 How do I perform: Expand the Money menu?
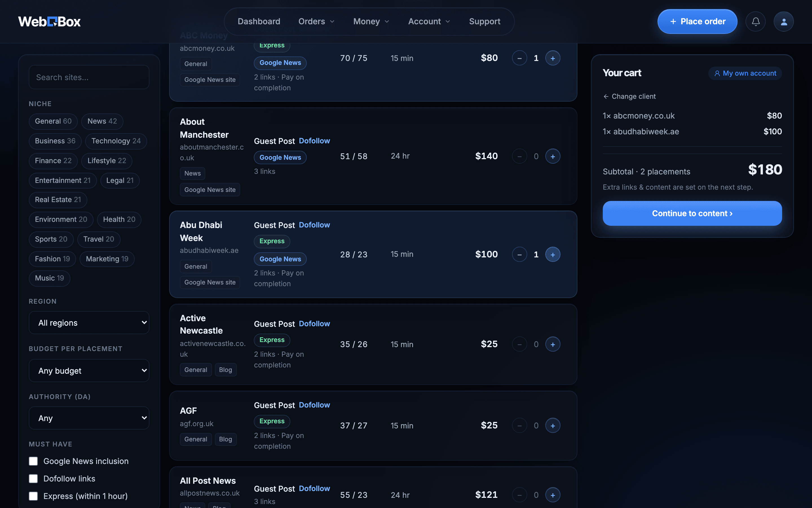click(371, 21)
